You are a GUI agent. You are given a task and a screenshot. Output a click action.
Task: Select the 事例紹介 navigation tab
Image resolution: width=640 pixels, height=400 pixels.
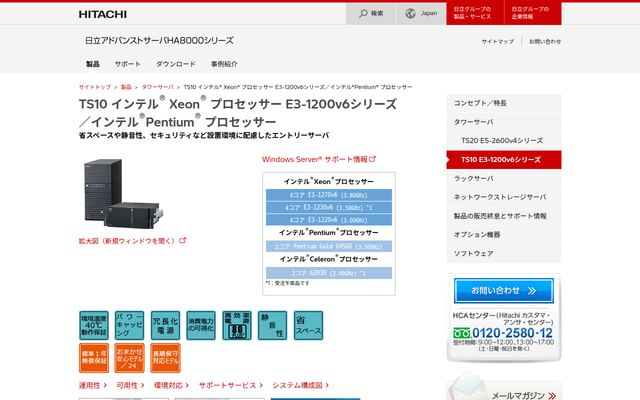pyautogui.click(x=224, y=64)
